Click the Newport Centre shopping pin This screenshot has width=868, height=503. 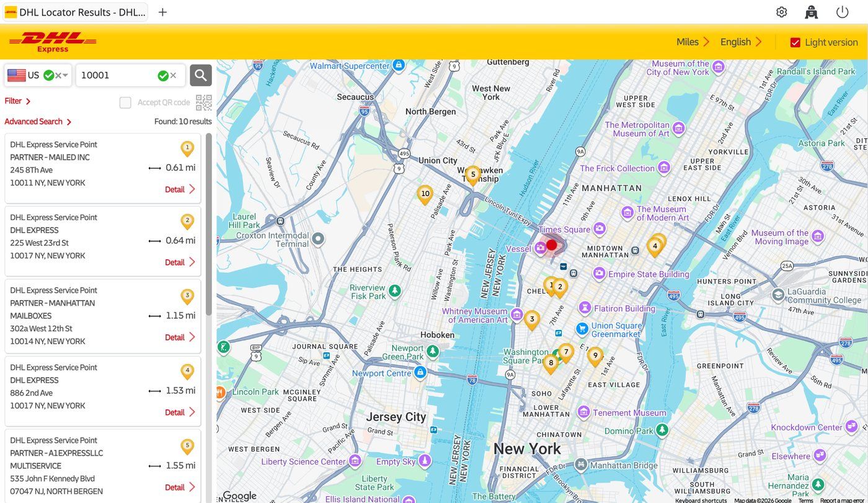(x=420, y=373)
